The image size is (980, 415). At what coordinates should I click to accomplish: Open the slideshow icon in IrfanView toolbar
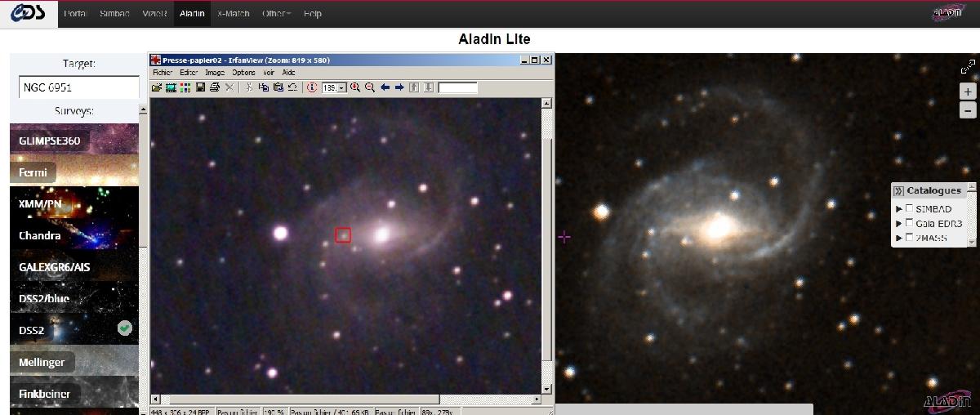pos(171,87)
